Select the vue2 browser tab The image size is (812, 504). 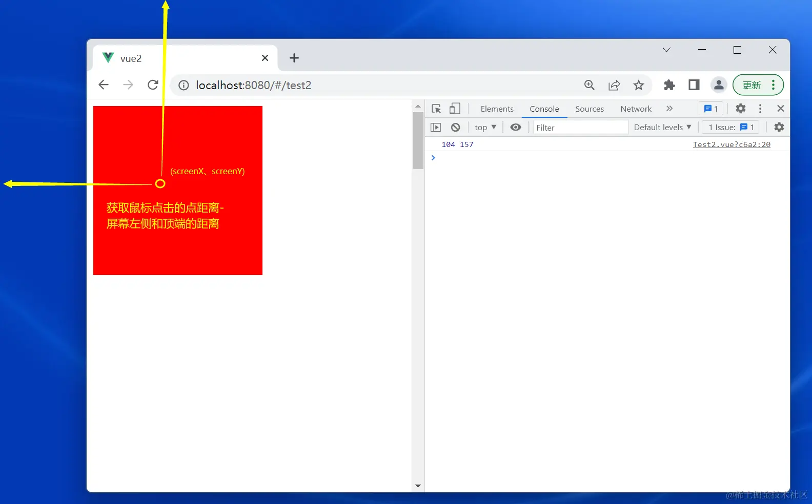(x=186, y=58)
